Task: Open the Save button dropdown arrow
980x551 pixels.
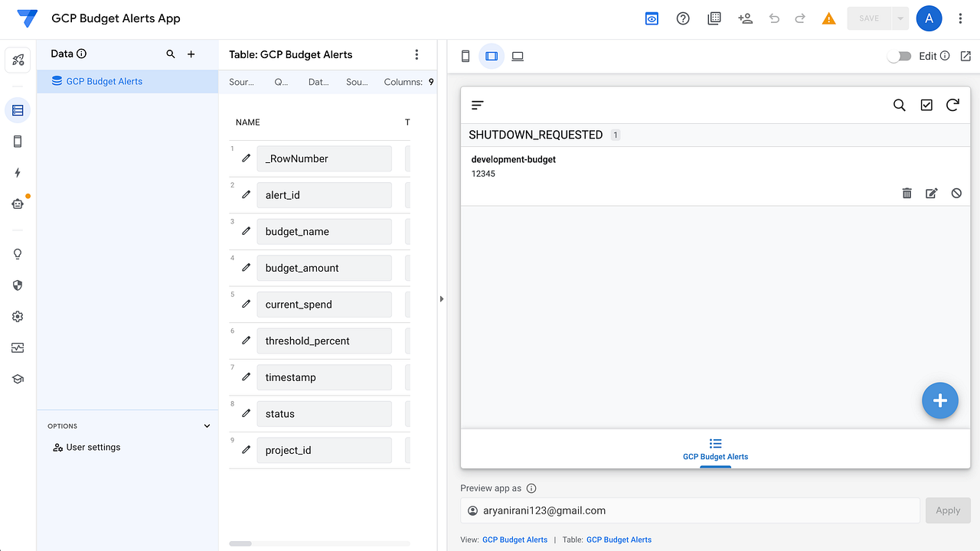Action: (900, 18)
